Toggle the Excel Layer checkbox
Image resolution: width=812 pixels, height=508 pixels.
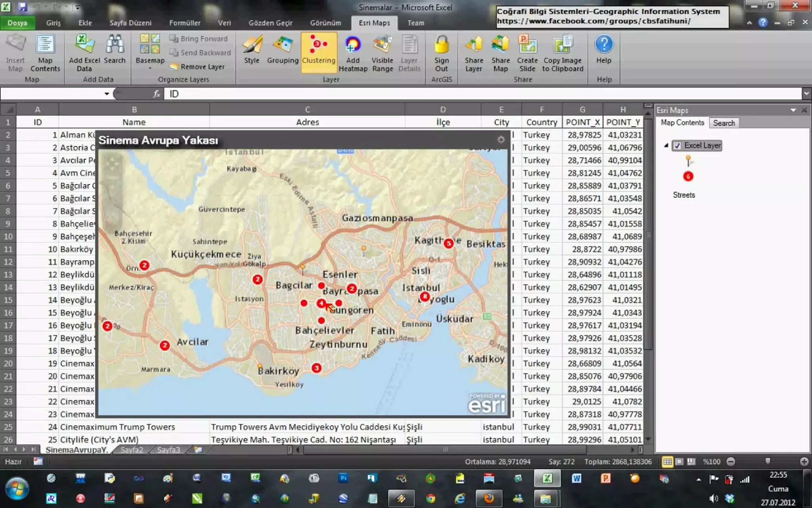[677, 146]
